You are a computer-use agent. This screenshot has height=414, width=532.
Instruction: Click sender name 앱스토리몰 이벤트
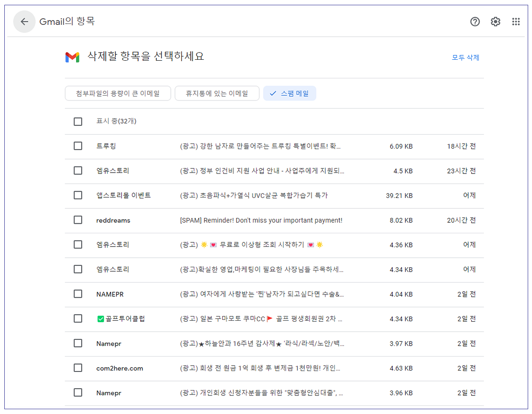(123, 196)
